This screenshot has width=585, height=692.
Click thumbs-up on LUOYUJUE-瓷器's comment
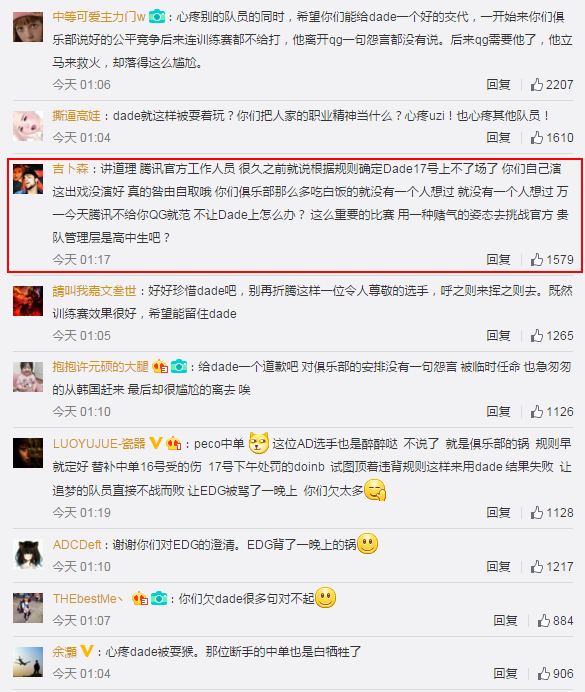pyautogui.click(x=536, y=513)
